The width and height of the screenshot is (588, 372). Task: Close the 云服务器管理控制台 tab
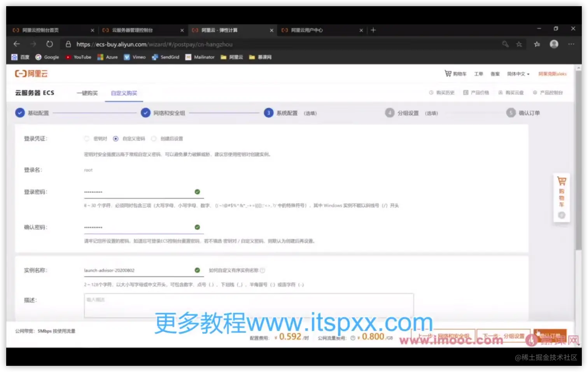[182, 30]
